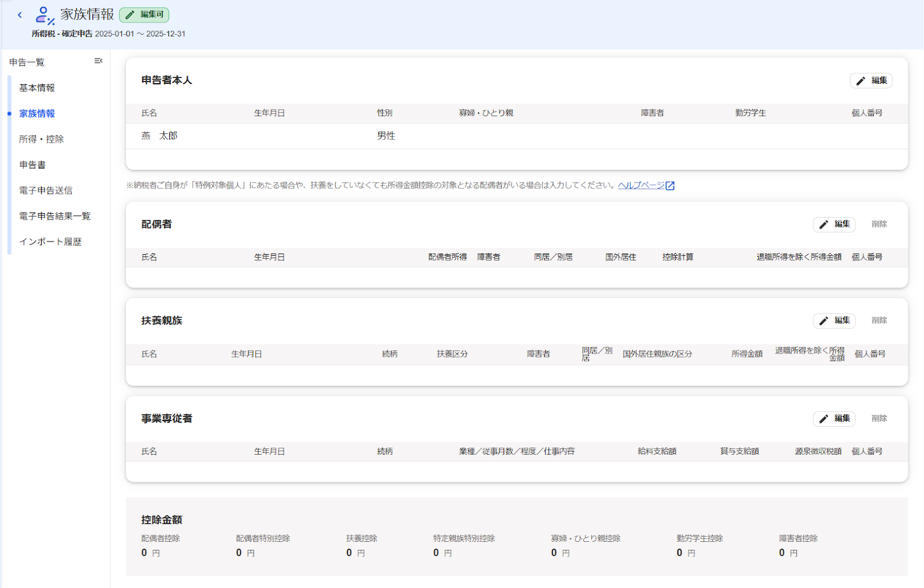The image size is (924, 588).
Task: Open 所得・控除 in the sidebar
Action: point(42,139)
